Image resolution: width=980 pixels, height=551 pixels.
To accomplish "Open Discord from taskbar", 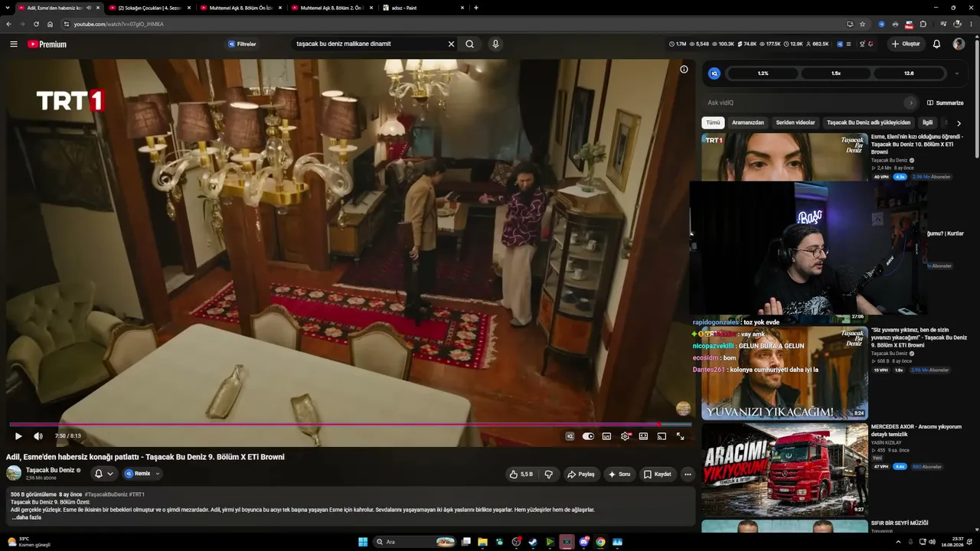I will (x=583, y=542).
